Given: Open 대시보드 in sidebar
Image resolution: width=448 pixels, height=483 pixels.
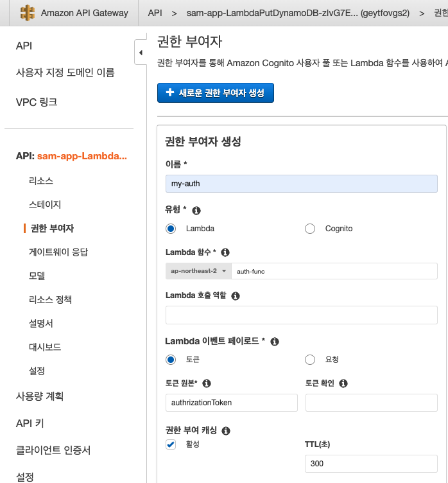Looking at the screenshot, I should (x=45, y=347).
